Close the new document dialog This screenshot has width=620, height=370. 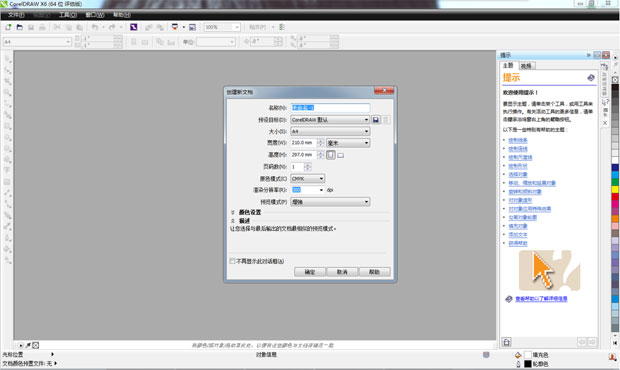[x=384, y=91]
